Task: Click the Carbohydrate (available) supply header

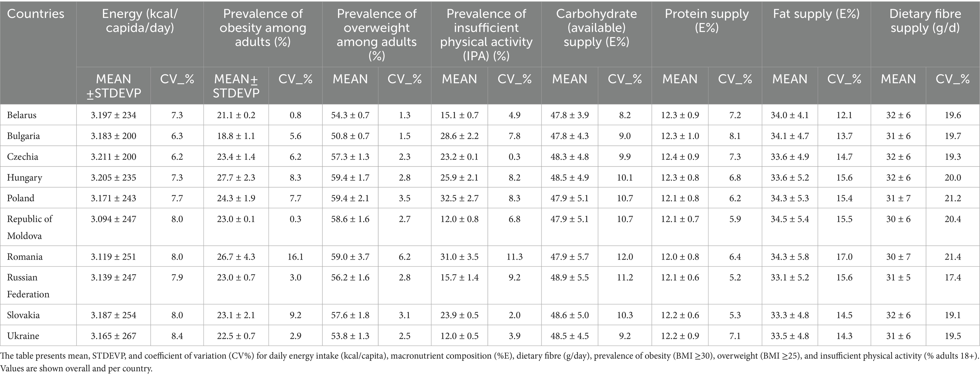Action: coord(596,28)
